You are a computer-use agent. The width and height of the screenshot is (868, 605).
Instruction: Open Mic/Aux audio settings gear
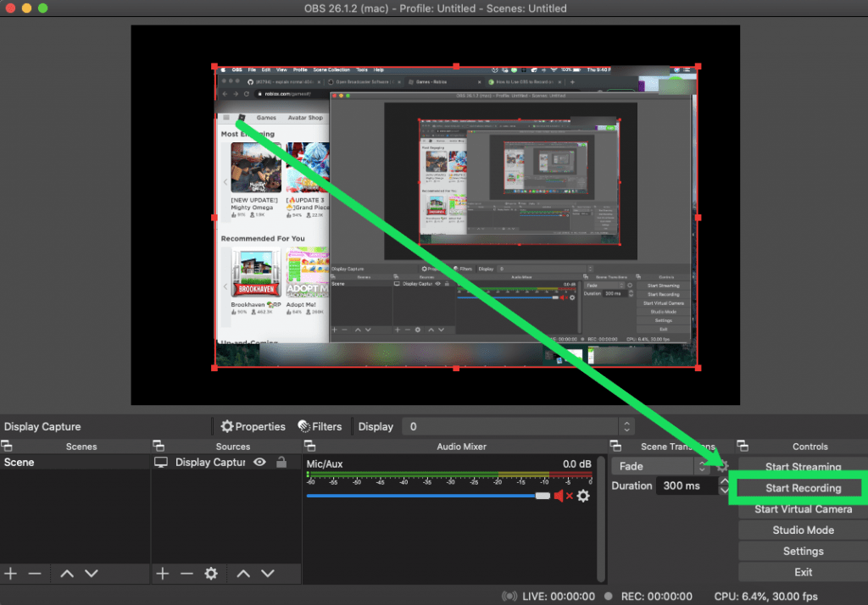click(x=583, y=496)
